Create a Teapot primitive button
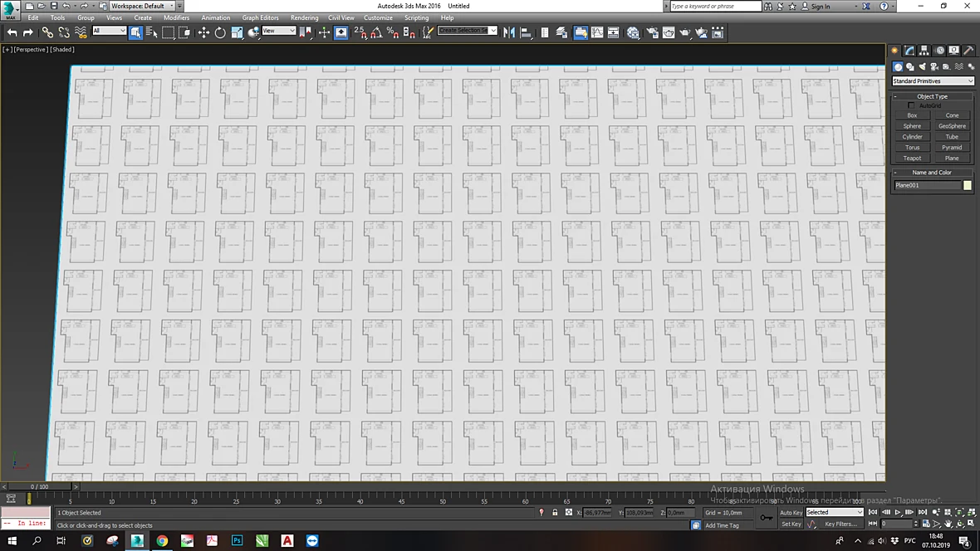 (x=912, y=158)
